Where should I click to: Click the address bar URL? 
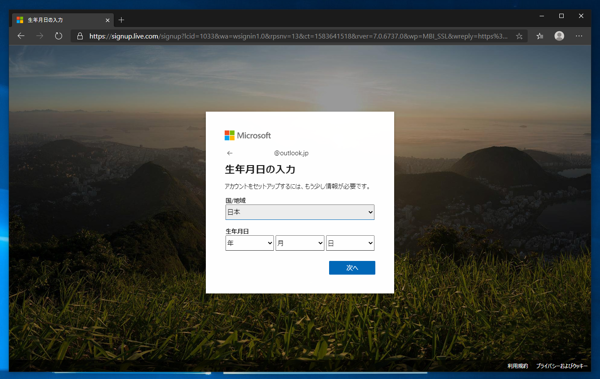[x=298, y=36]
